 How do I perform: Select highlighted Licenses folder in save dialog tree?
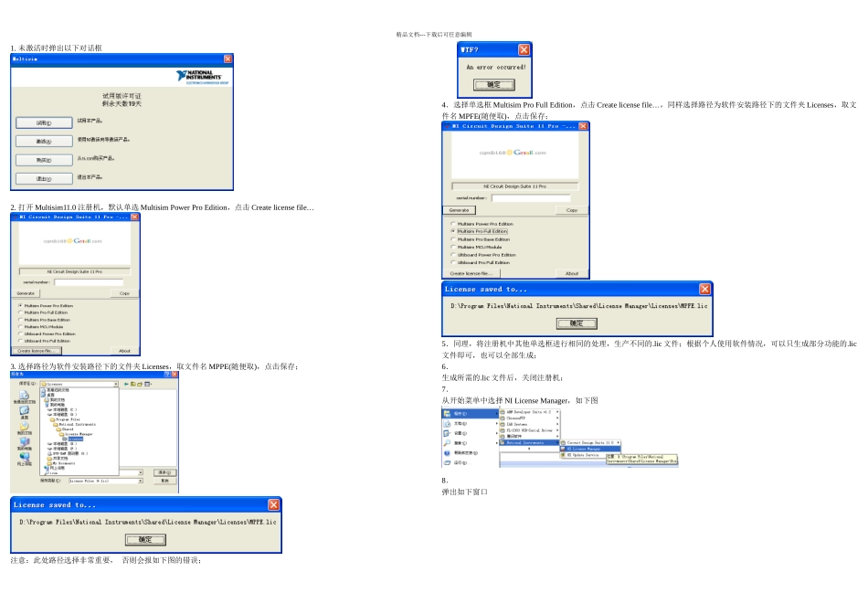pyautogui.click(x=73, y=439)
